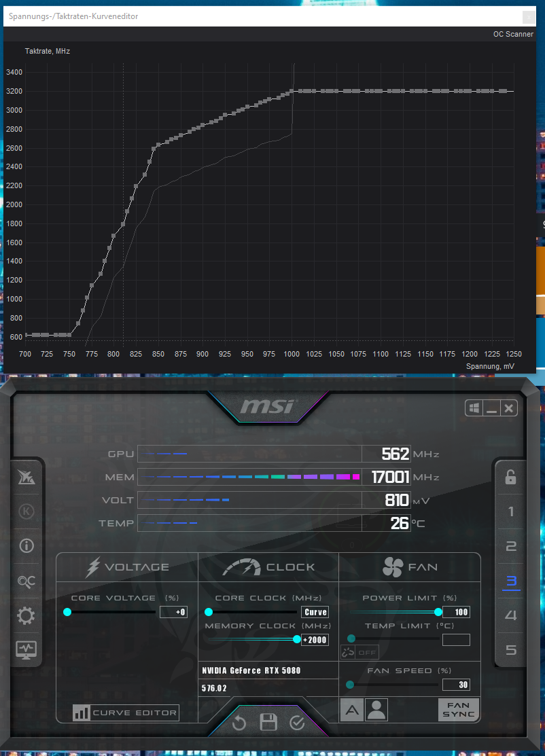
Task: Toggle the Windows startup icon
Action: click(x=474, y=408)
